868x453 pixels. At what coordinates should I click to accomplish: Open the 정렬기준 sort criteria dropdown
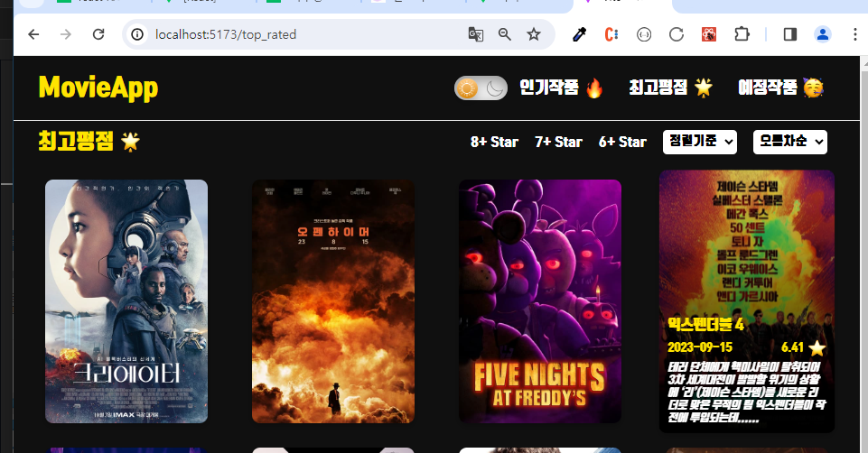(700, 143)
